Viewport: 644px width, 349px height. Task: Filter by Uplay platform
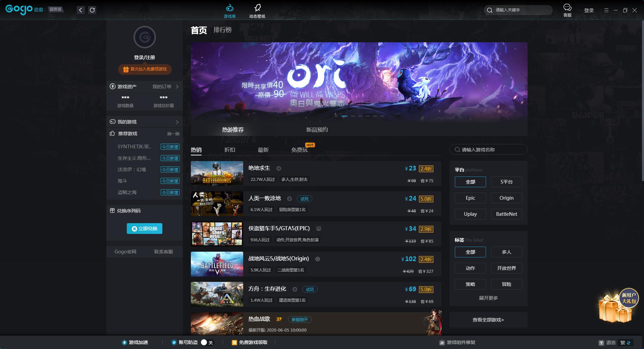[x=470, y=214]
